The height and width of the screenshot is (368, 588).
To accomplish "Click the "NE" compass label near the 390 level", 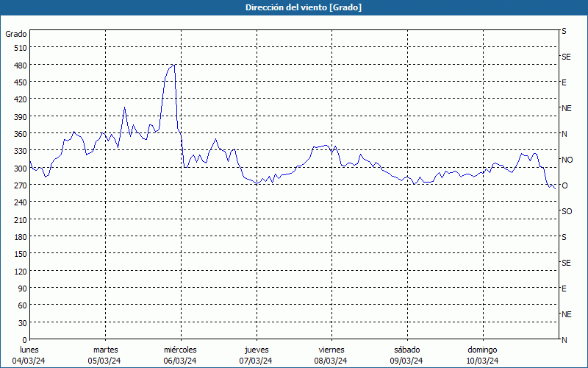I will click(x=566, y=108).
